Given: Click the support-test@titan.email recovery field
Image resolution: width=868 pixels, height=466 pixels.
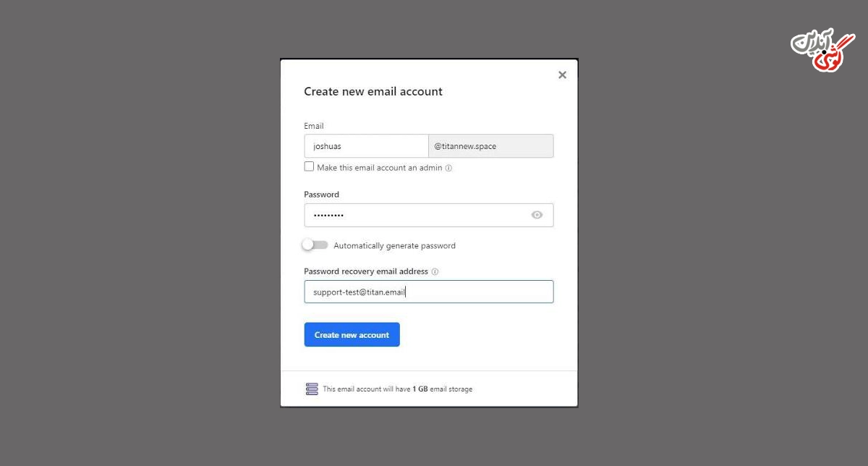Looking at the screenshot, I should click(429, 292).
